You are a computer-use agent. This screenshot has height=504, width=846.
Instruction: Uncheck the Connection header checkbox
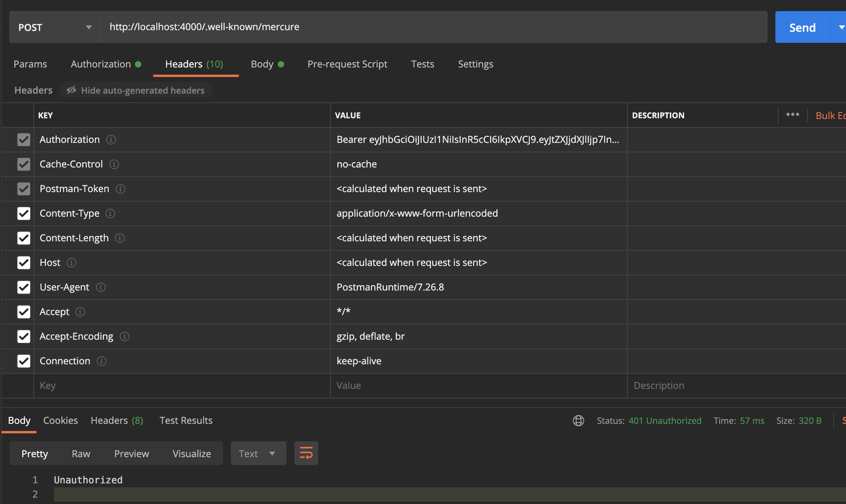[x=24, y=361]
